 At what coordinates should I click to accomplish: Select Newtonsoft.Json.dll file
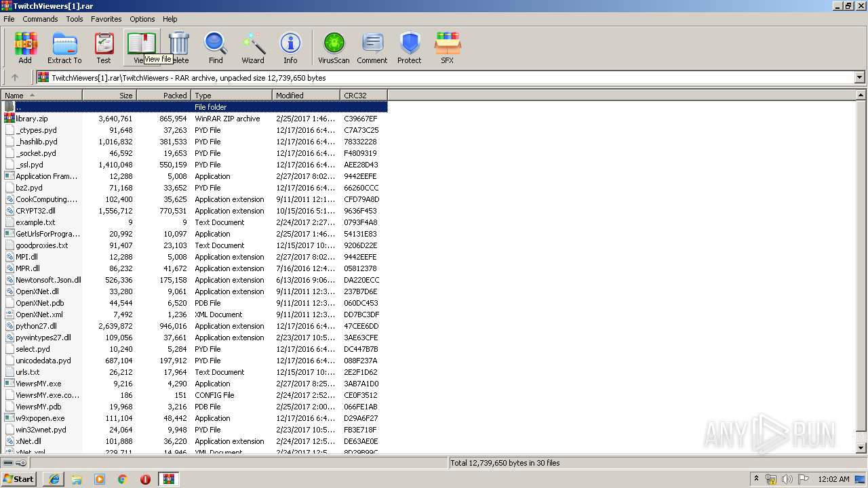pyautogui.click(x=48, y=280)
